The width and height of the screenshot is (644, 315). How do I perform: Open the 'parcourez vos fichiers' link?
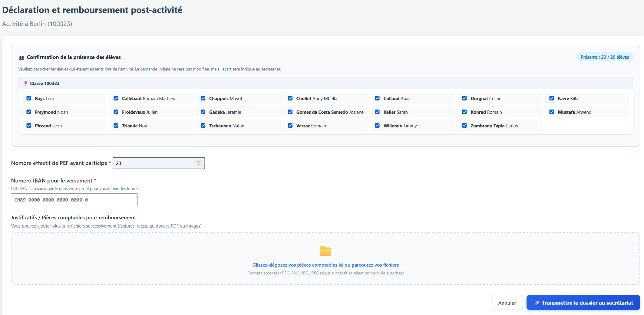pos(375,265)
